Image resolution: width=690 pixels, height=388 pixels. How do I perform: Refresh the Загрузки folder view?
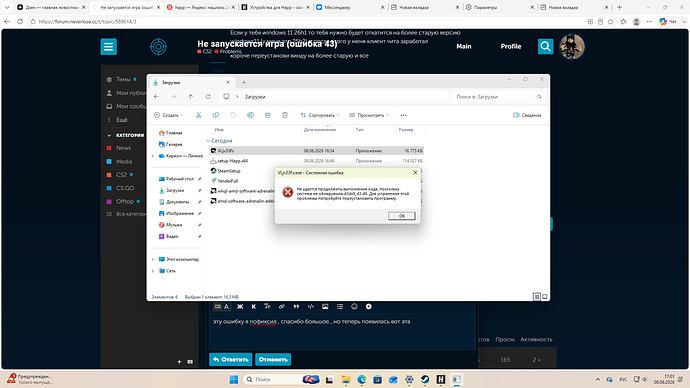click(208, 96)
